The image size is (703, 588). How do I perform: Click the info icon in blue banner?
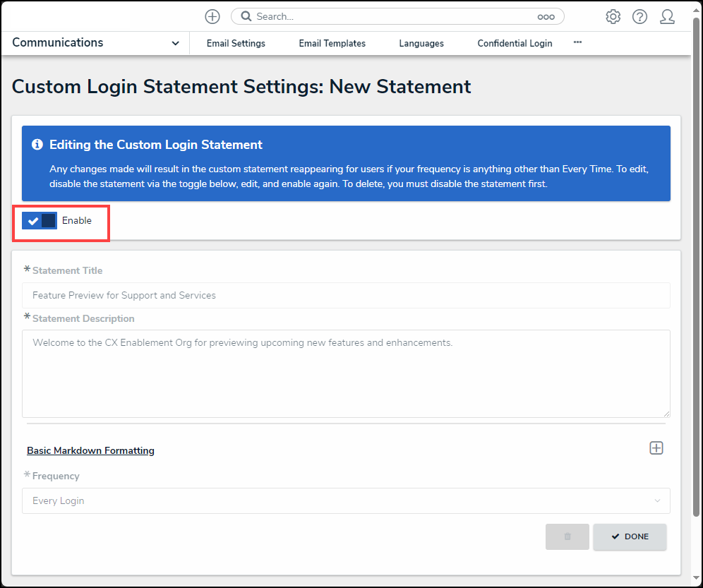(37, 145)
